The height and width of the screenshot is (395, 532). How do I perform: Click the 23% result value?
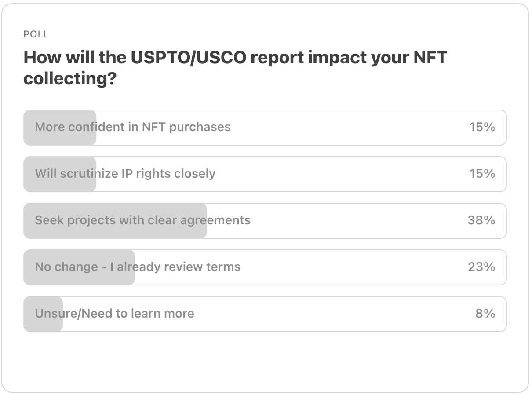pos(481,267)
